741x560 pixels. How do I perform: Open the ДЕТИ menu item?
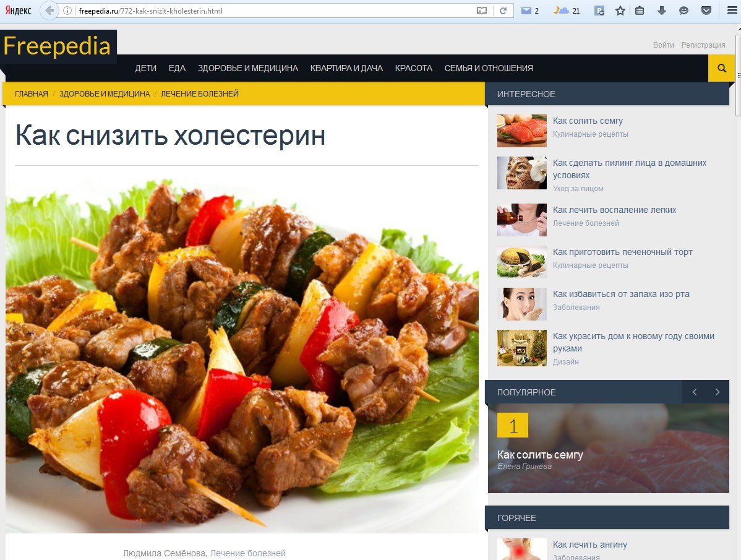click(145, 68)
